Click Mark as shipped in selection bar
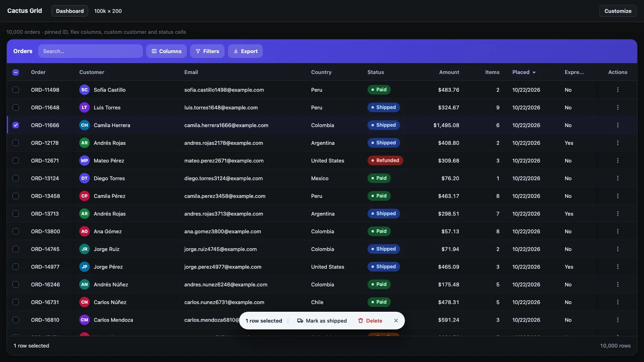The image size is (644, 362). 322,321
